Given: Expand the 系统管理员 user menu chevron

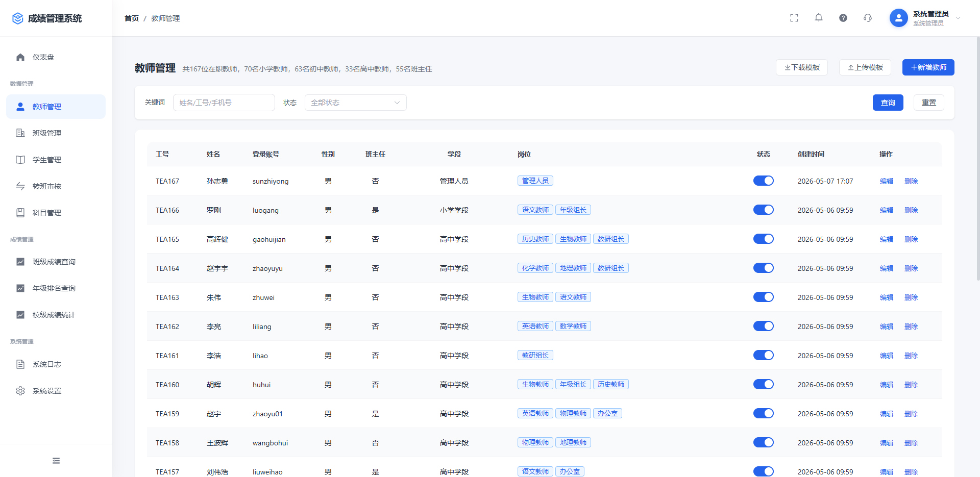Looking at the screenshot, I should pyautogui.click(x=958, y=18).
